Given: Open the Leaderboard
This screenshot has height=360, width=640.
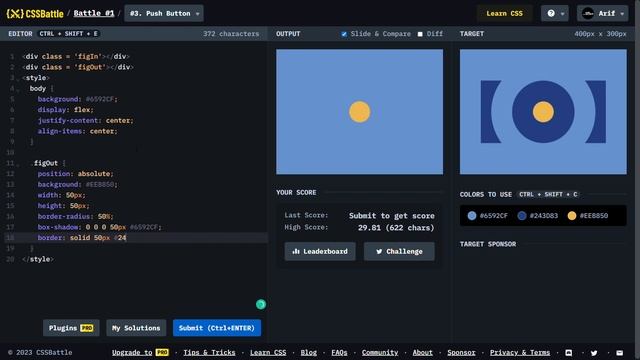Looking at the screenshot, I should [x=320, y=251].
